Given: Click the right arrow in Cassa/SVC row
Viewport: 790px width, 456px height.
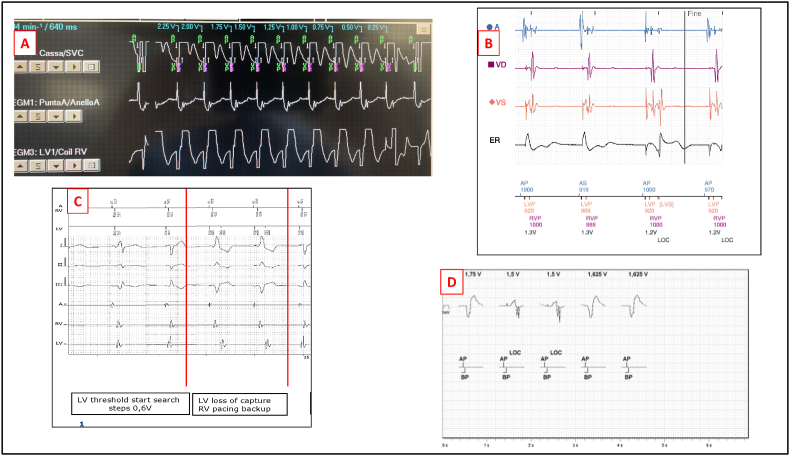Looking at the screenshot, I should [x=75, y=67].
